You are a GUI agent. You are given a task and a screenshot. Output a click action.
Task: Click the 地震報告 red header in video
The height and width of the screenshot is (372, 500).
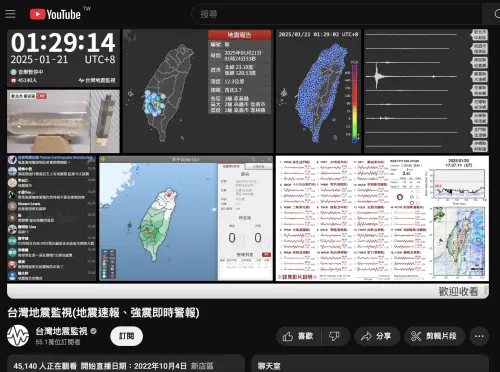239,35
